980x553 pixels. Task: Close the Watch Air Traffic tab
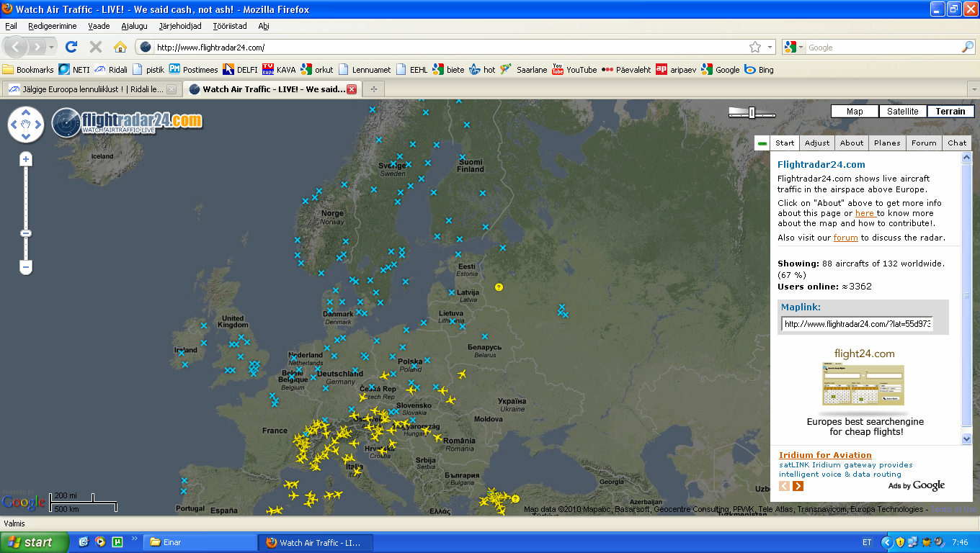click(352, 89)
